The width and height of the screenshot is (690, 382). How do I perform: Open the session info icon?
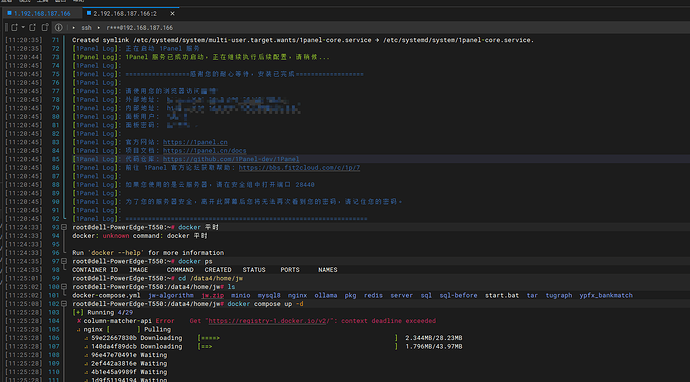click(x=58, y=27)
